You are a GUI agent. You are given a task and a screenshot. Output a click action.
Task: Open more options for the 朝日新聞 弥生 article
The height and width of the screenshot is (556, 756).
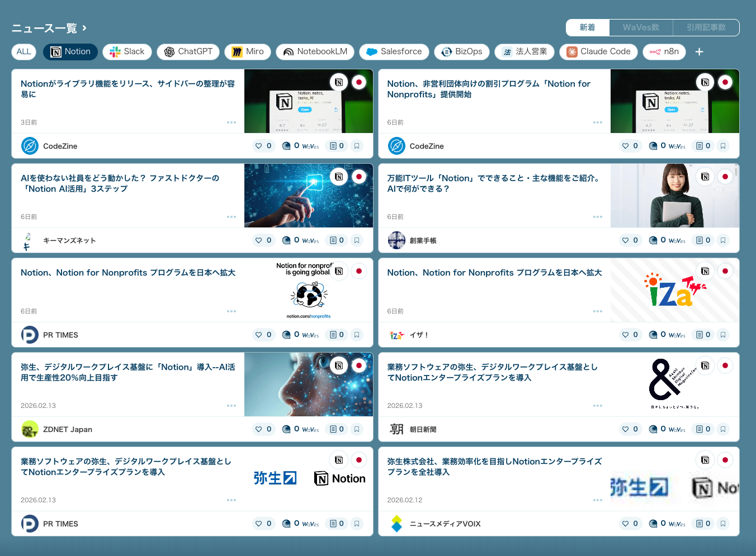pyautogui.click(x=598, y=406)
